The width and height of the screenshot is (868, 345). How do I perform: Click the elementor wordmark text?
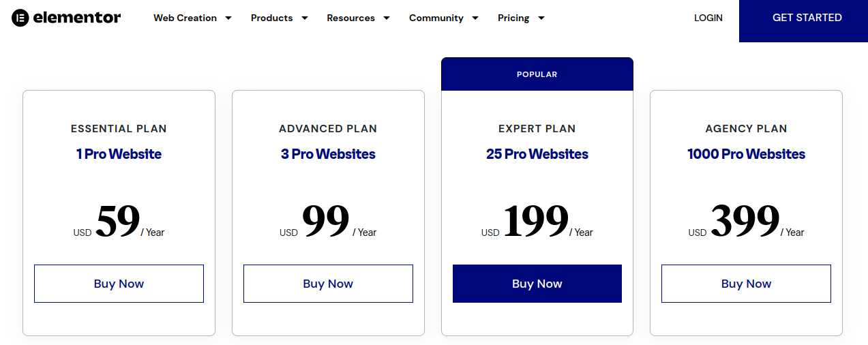77,18
